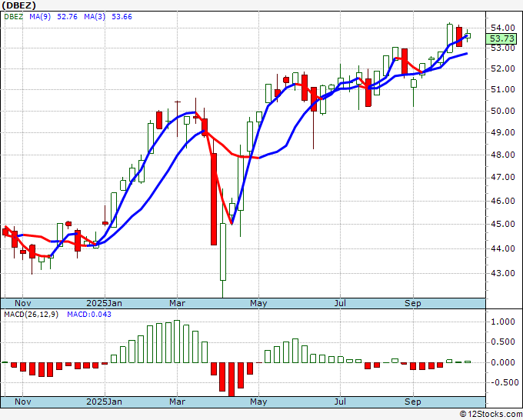Click Mar on the MACD date axis

pos(177,402)
